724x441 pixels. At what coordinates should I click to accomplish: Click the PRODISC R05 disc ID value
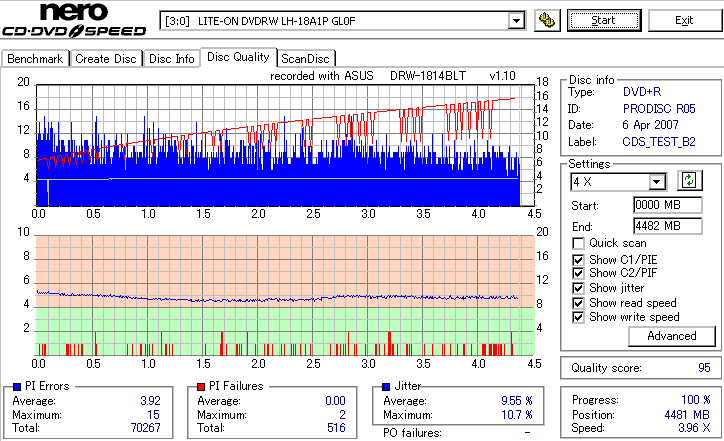pyautogui.click(x=659, y=109)
